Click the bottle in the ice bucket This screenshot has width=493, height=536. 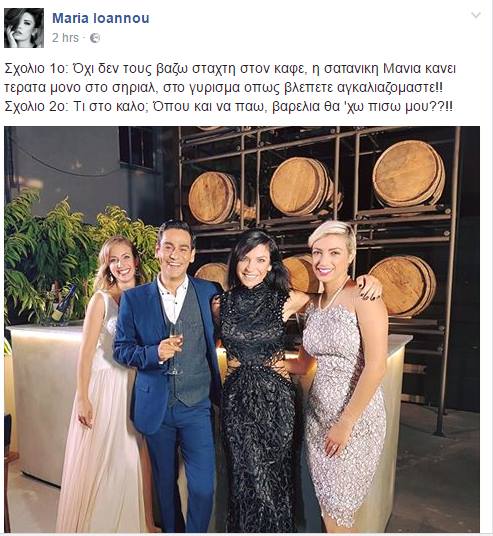point(65,303)
